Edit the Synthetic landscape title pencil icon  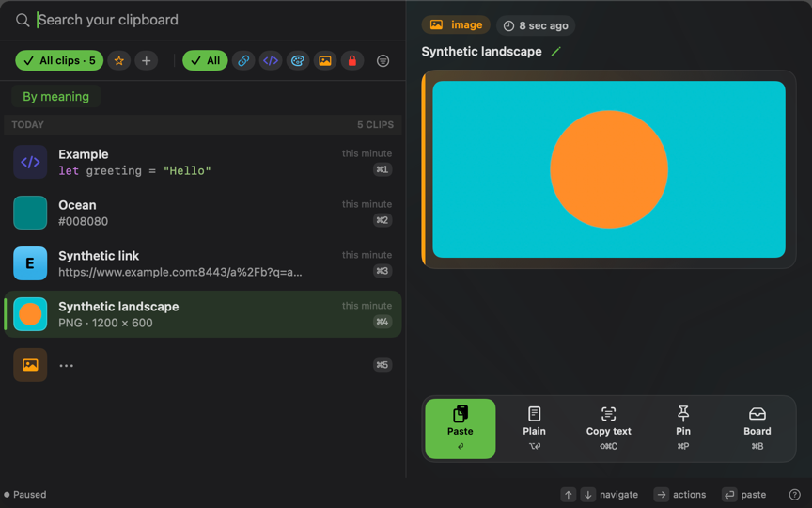click(x=555, y=52)
